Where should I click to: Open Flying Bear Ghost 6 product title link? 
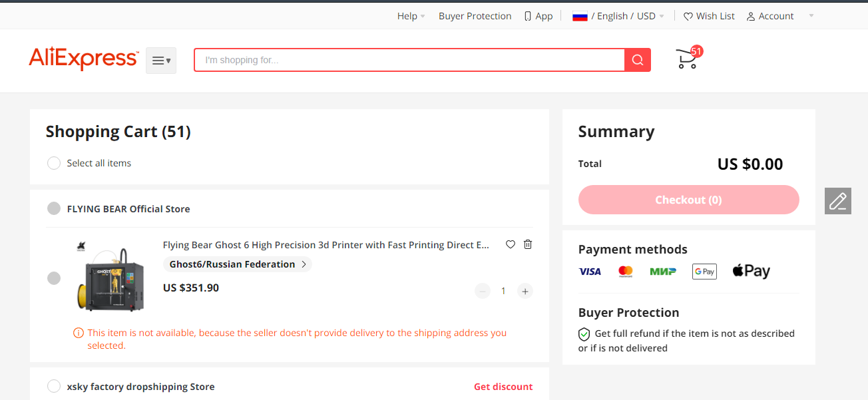326,245
